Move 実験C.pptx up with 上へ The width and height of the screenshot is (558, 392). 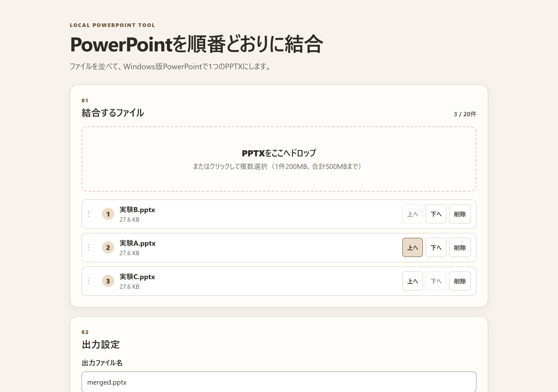[x=412, y=281]
